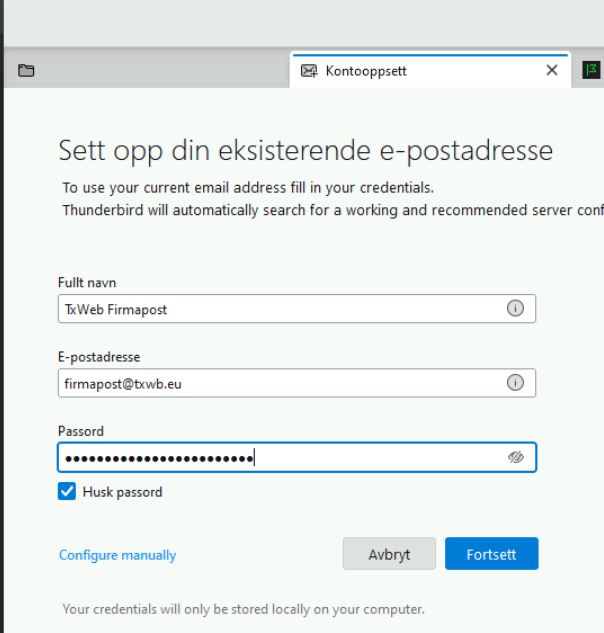Image resolution: width=604 pixels, height=633 pixels.
Task: Show info for the Fullt navn field
Action: (x=515, y=309)
